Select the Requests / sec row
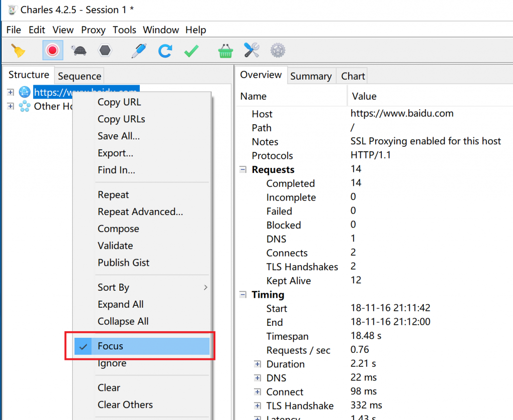Image resolution: width=513 pixels, height=420 pixels. coord(375,350)
